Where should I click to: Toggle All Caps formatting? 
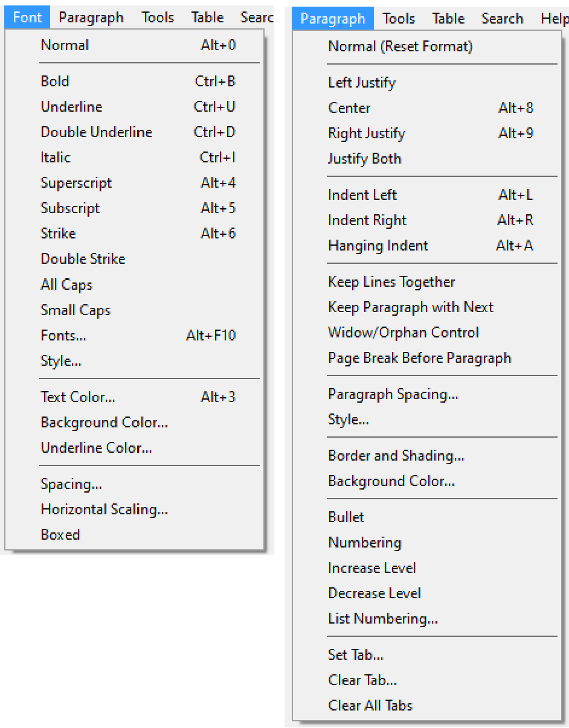tap(66, 284)
